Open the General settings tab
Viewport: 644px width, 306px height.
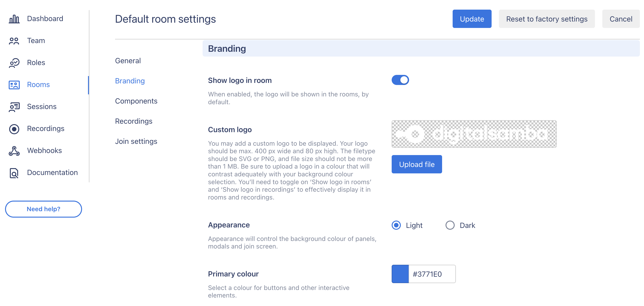coord(128,61)
